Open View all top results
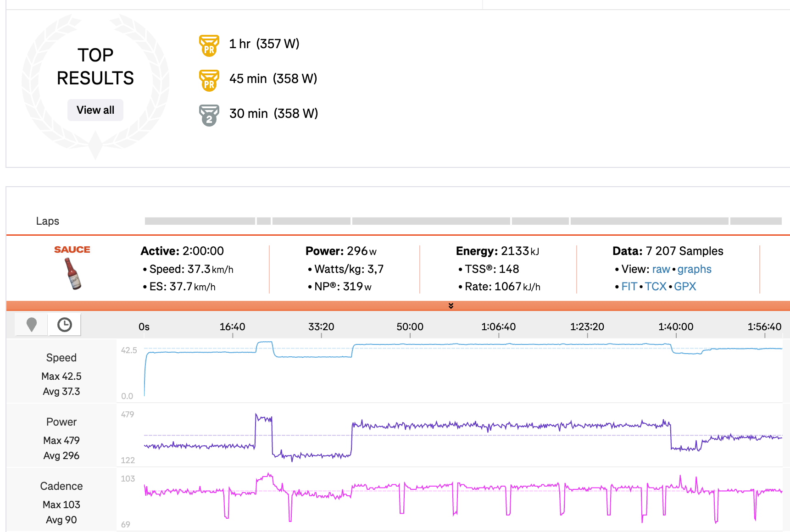 click(x=95, y=110)
